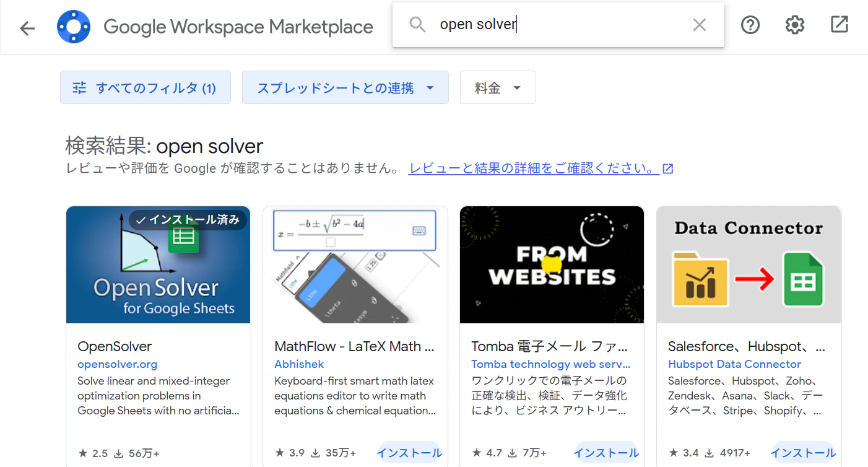Visit the opensolver.org developer link

pyautogui.click(x=118, y=364)
